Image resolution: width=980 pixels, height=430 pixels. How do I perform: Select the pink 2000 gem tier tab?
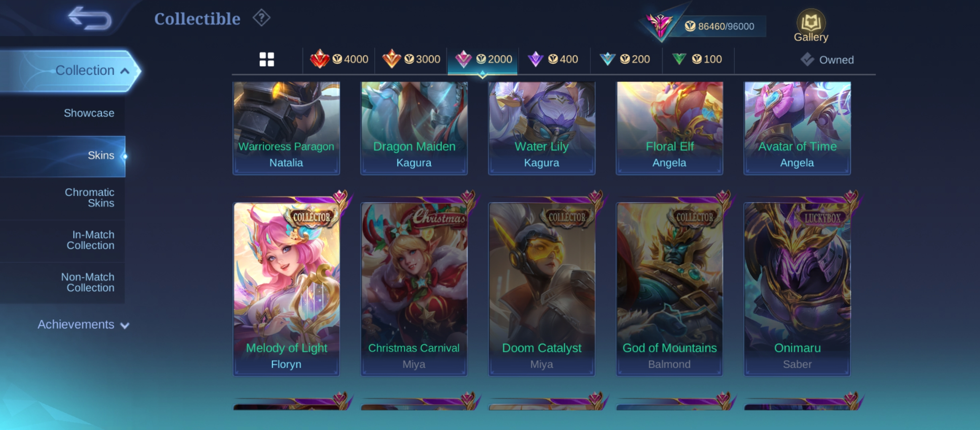click(x=483, y=59)
